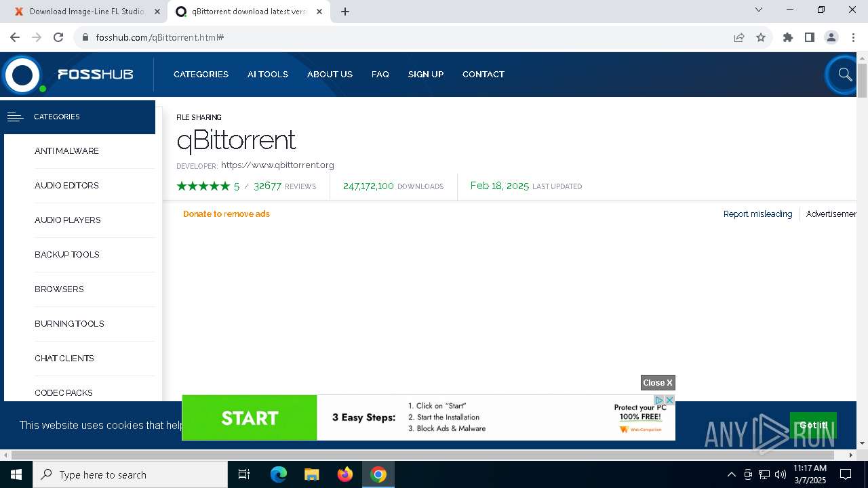Click the Chrome taskbar icon
The image size is (868, 488).
click(378, 474)
